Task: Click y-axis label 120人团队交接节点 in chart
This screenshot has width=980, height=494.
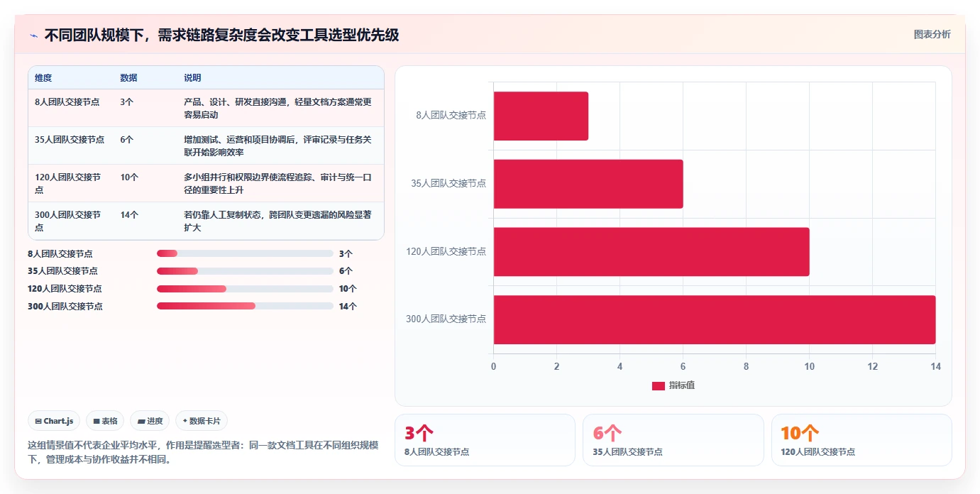Action: tap(446, 251)
